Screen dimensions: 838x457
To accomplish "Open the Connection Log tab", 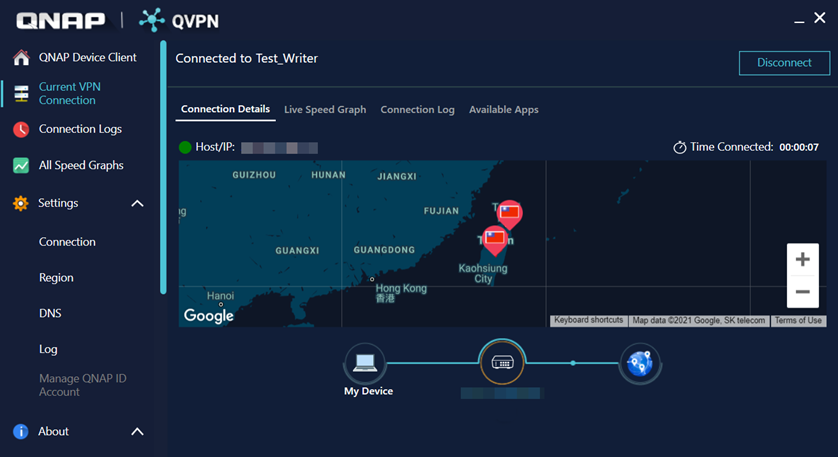I will (x=417, y=110).
